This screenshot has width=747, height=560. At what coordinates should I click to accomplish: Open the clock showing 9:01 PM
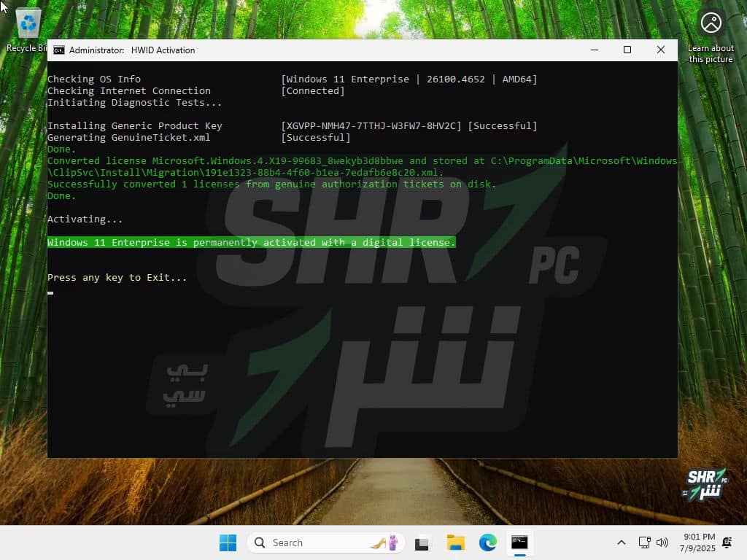coord(698,542)
